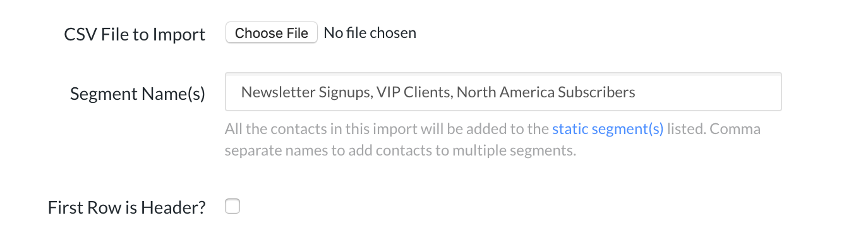Click the 'First Row is Header?' label
Screen dimensions: 868x244
point(127,207)
